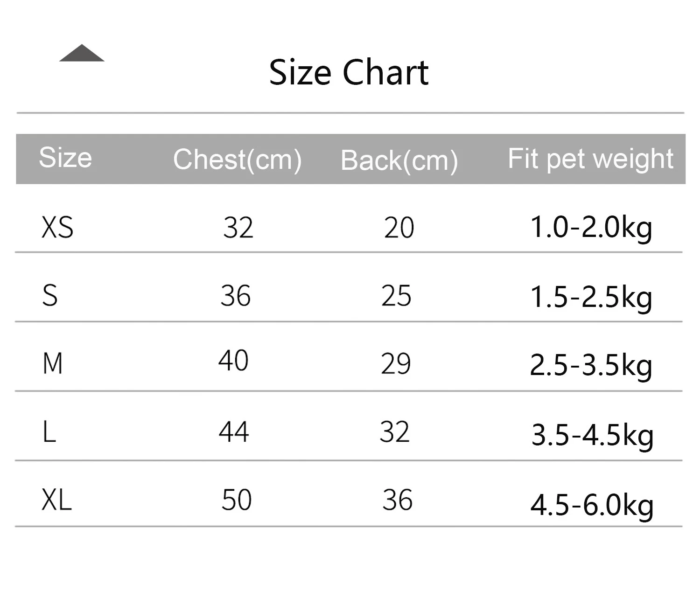
Task: Click the Size Chart title
Action: pyautogui.click(x=349, y=73)
